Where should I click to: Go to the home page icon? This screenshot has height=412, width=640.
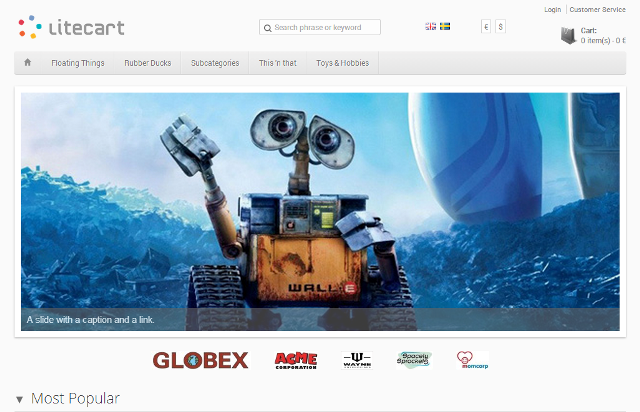(27, 62)
